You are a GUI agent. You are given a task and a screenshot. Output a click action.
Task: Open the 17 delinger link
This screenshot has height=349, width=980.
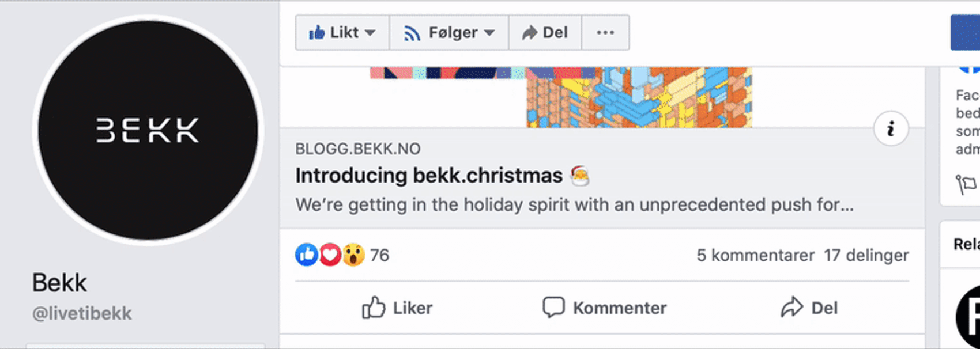[866, 255]
